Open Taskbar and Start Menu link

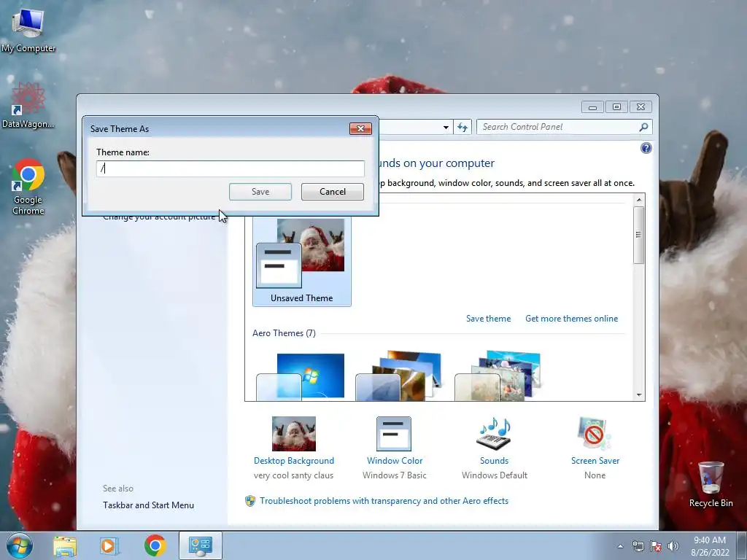[148, 505]
